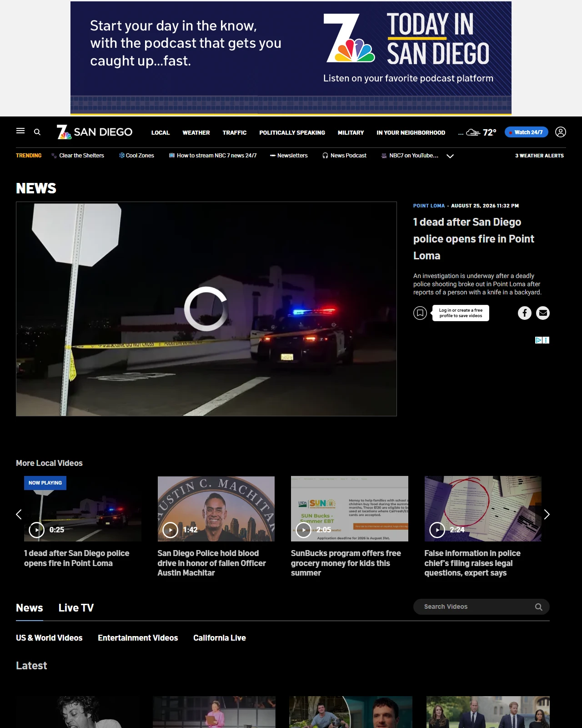Click the save video bookmark icon

point(420,313)
